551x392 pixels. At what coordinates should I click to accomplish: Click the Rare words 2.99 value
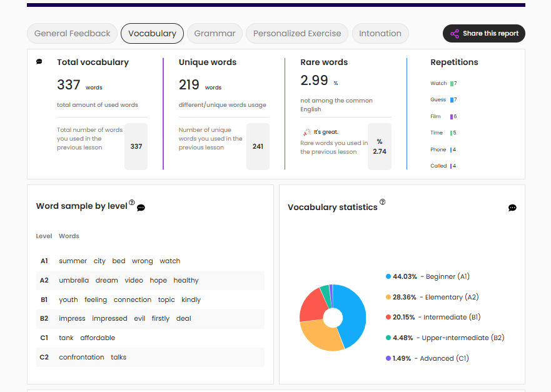(x=314, y=81)
